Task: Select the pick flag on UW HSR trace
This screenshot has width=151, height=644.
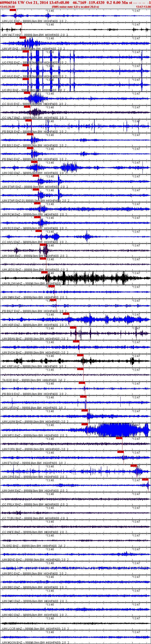Action: pos(66,314)
